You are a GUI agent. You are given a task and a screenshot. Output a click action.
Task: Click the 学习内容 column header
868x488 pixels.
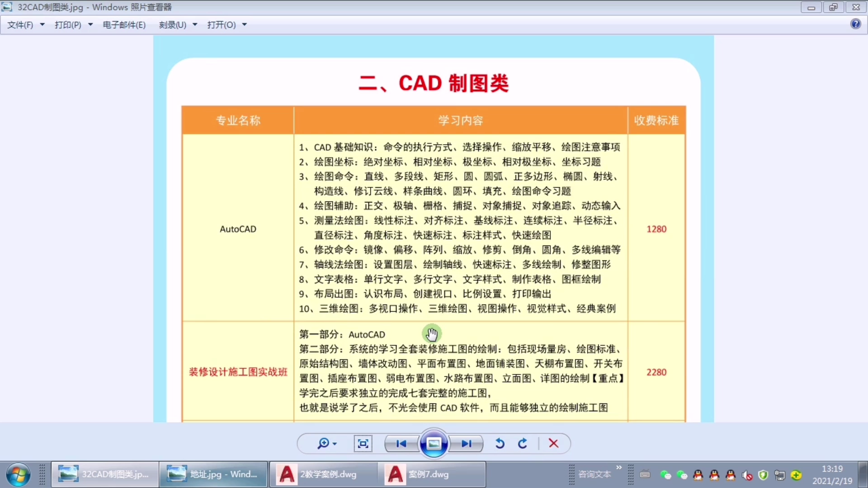click(461, 121)
